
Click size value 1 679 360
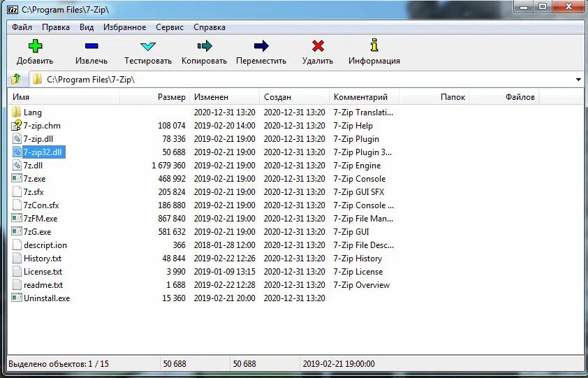[168, 166]
